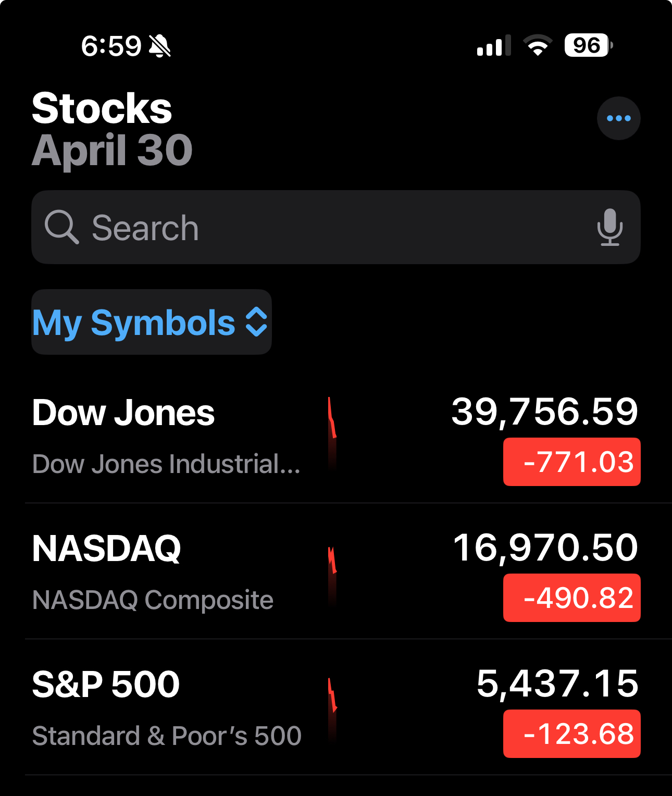Toggle the Dow Jones -771.03 change badge
The width and height of the screenshot is (672, 796).
tap(571, 462)
